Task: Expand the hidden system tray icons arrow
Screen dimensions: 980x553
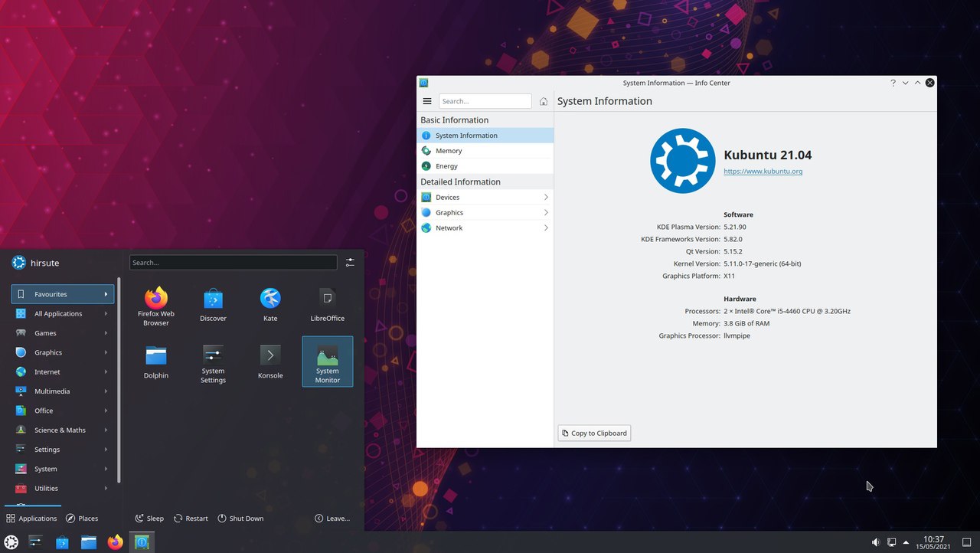Action: tap(906, 542)
